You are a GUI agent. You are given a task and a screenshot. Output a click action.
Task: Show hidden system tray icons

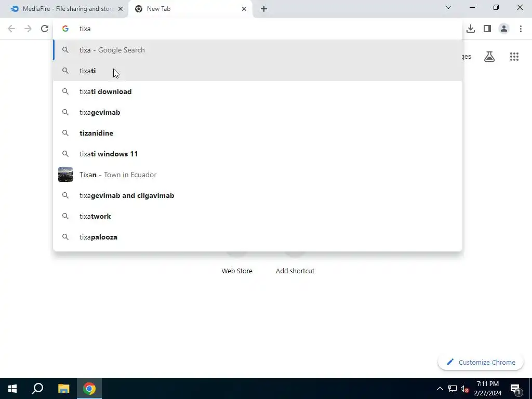pyautogui.click(x=440, y=389)
